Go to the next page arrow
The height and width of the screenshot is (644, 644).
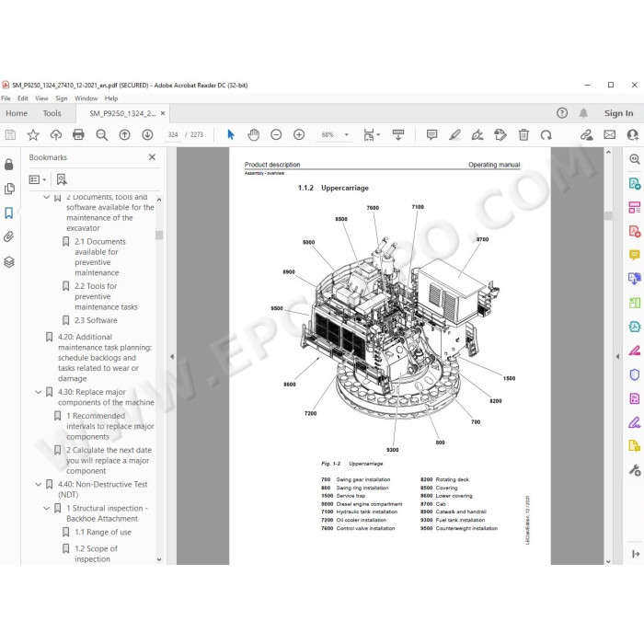[x=147, y=134]
